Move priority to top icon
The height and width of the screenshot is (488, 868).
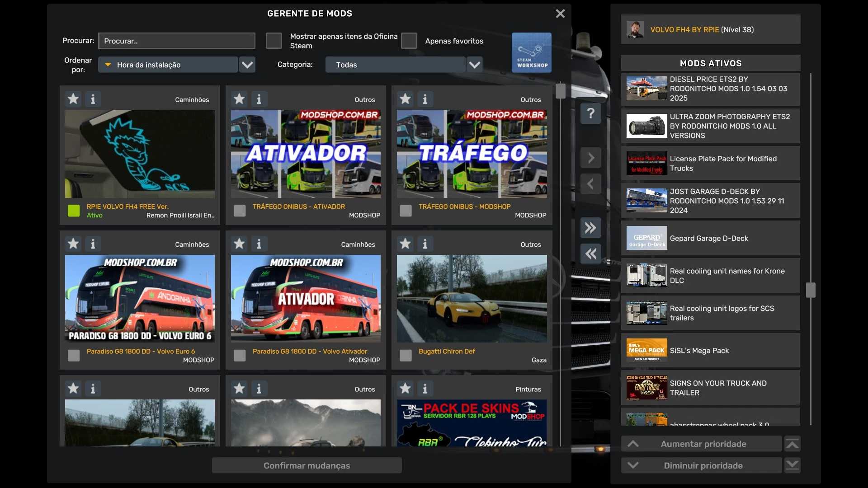tap(792, 444)
